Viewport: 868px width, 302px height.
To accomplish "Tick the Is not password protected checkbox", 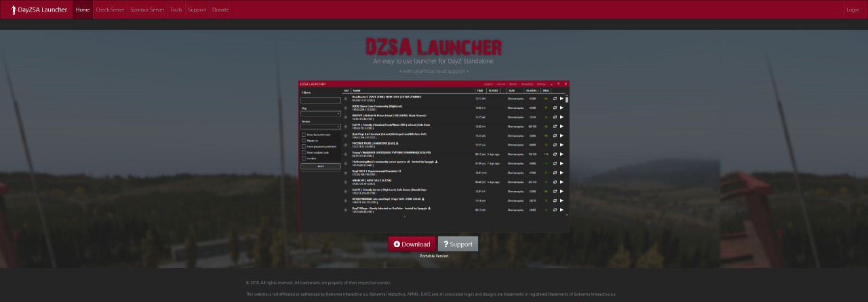I will click(303, 146).
